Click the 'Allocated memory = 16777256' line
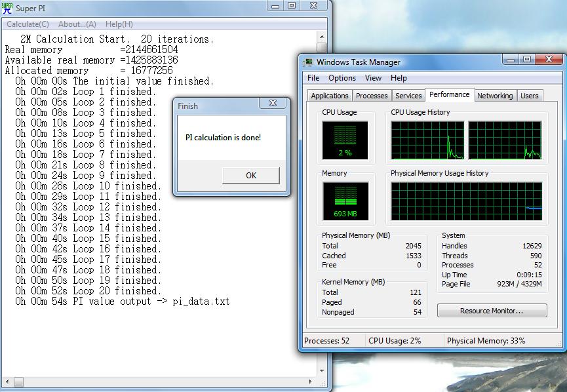 tap(89, 71)
